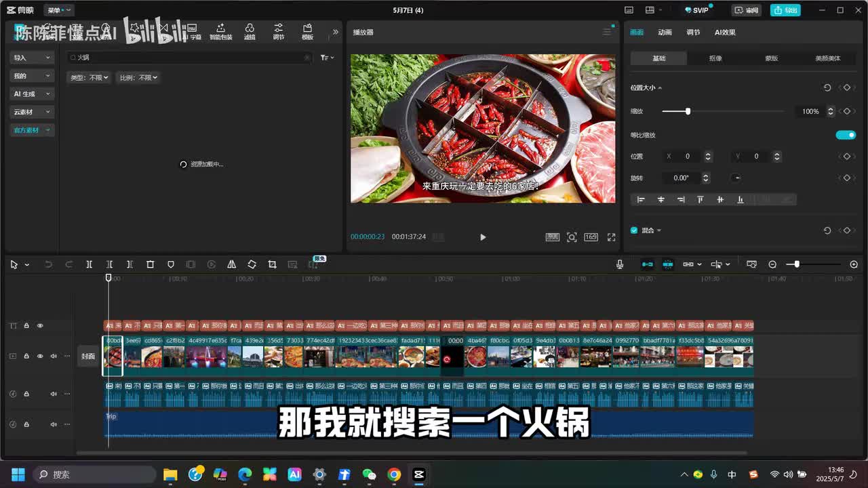
Task: Switch to the 动画 animation tab
Action: tap(665, 32)
